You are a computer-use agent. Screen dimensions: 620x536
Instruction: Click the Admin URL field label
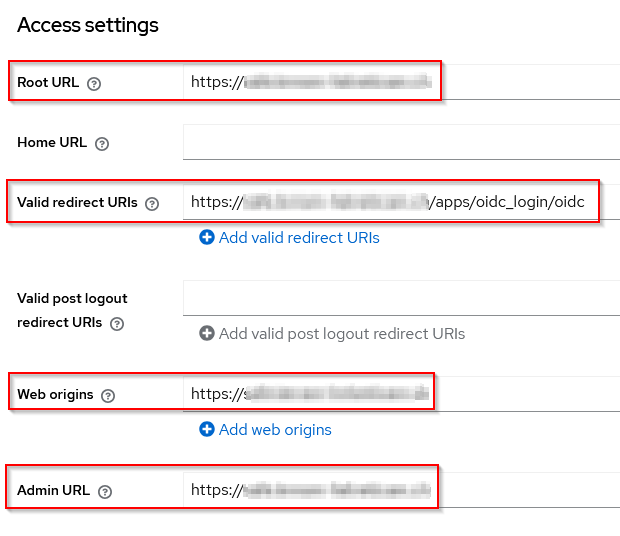pos(53,491)
